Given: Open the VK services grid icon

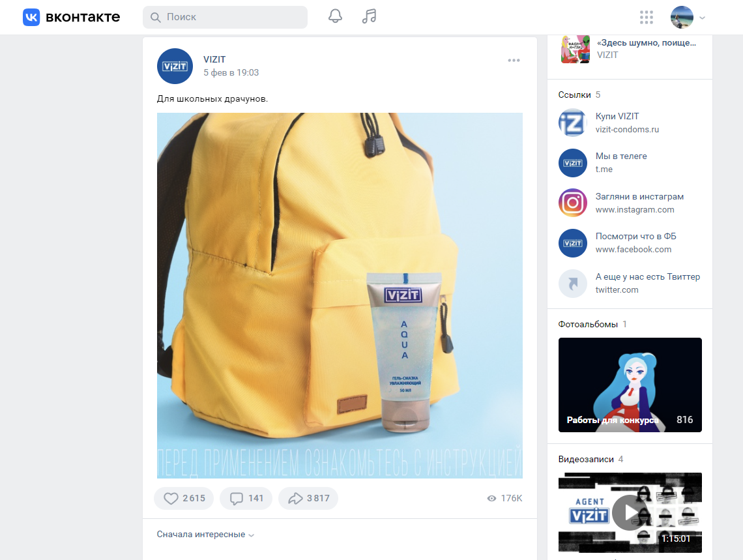Looking at the screenshot, I should click(x=646, y=17).
